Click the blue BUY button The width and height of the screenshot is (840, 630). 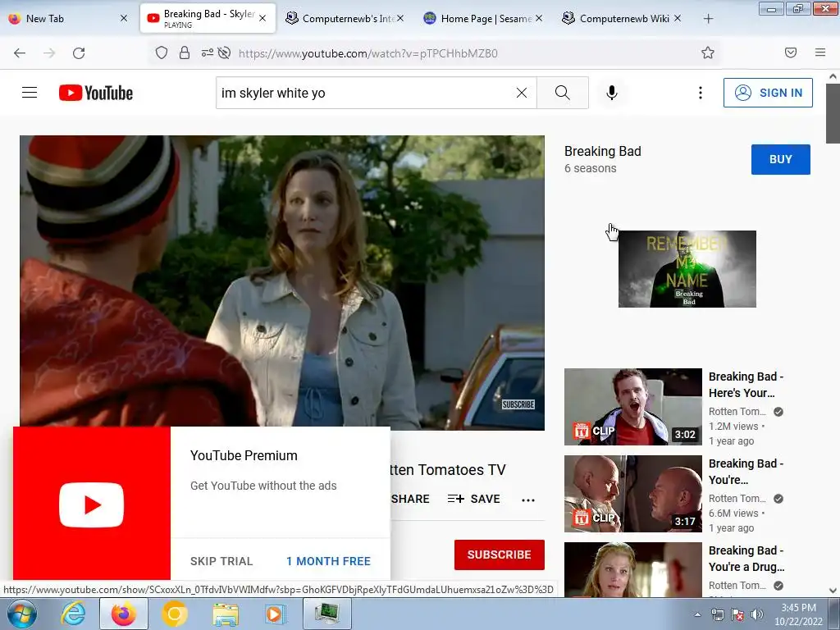(x=781, y=159)
